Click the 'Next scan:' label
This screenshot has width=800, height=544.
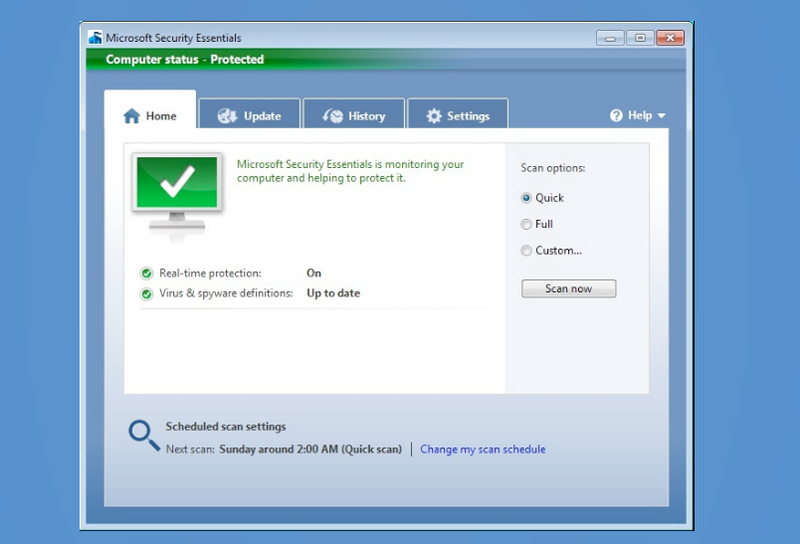[x=190, y=449]
